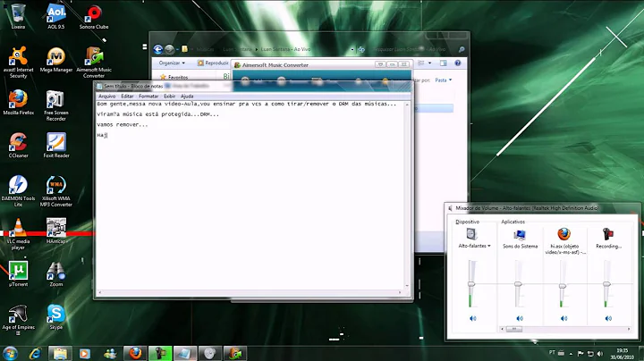Viewport: 644px width, 361px height.
Task: Mute the Alto-falantes device
Action: (x=473, y=318)
